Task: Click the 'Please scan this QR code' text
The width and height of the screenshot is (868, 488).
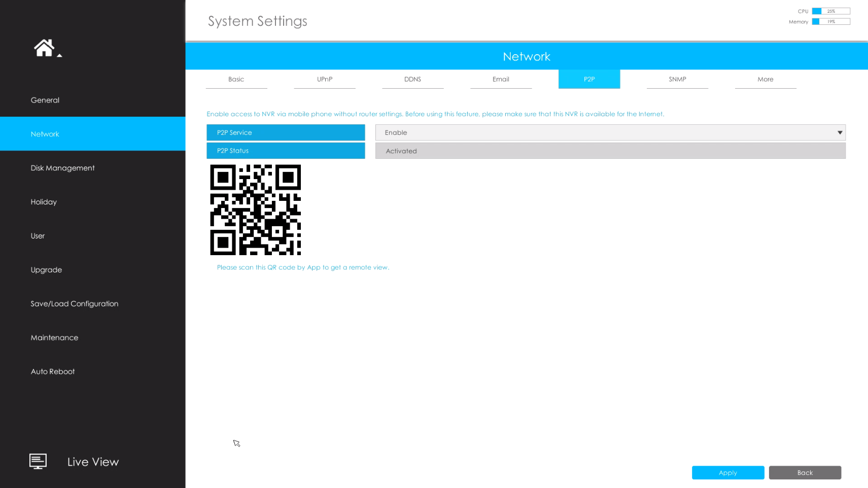Action: [303, 267]
